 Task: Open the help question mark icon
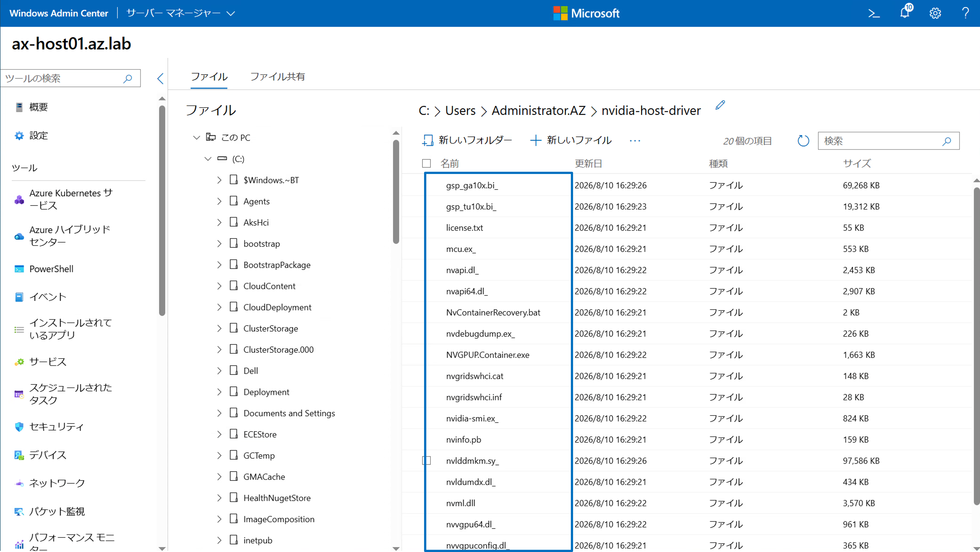(x=966, y=13)
